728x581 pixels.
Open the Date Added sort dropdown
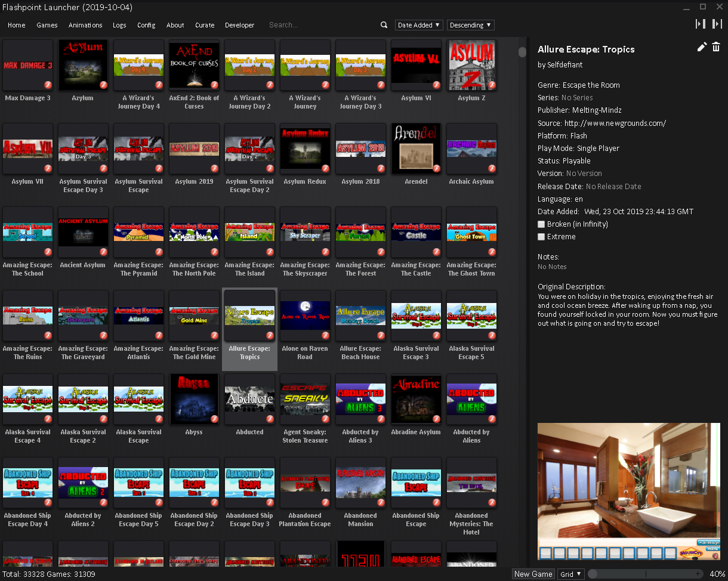[419, 25]
